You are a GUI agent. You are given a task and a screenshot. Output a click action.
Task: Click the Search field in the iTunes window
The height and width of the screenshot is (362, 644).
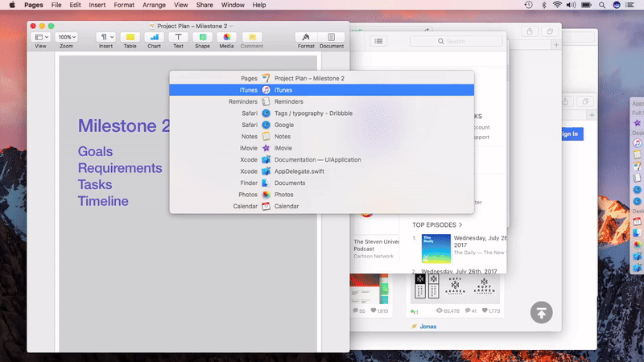click(456, 41)
